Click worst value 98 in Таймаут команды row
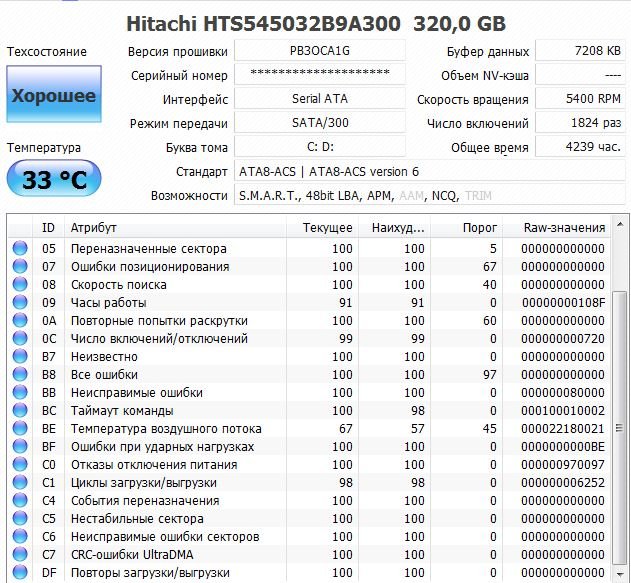 click(418, 410)
